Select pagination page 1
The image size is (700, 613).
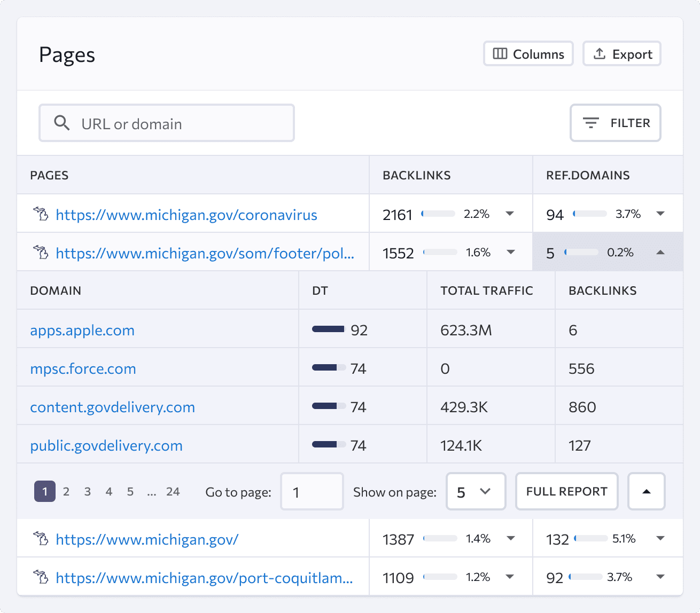[x=45, y=491]
